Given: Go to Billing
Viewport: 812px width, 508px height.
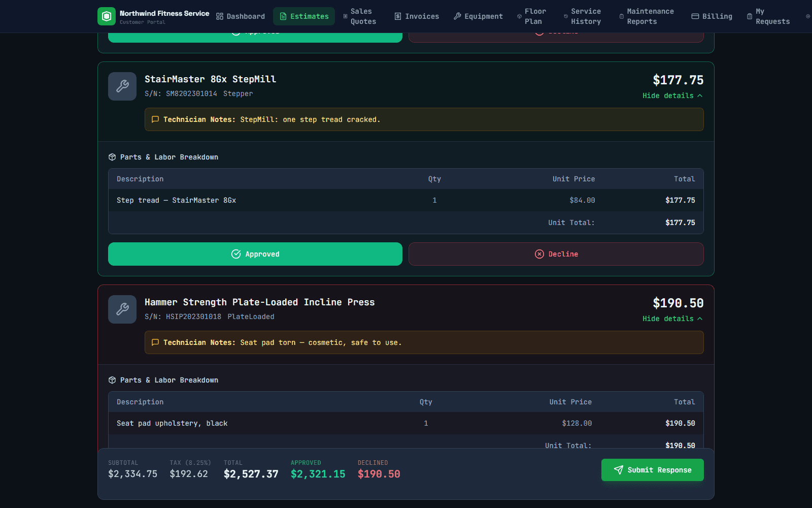Looking at the screenshot, I should 712,16.
